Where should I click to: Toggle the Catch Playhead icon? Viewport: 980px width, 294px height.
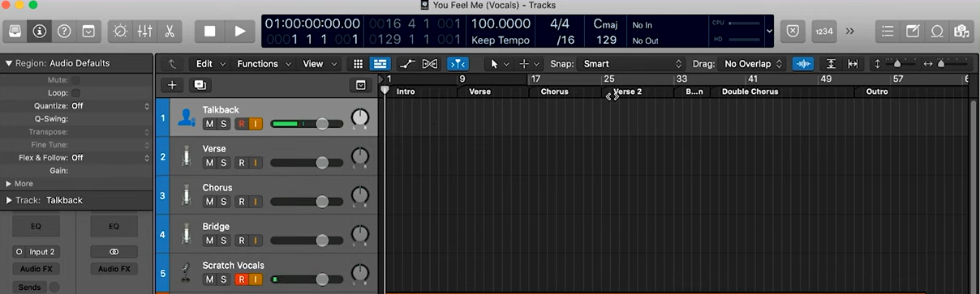(458, 63)
